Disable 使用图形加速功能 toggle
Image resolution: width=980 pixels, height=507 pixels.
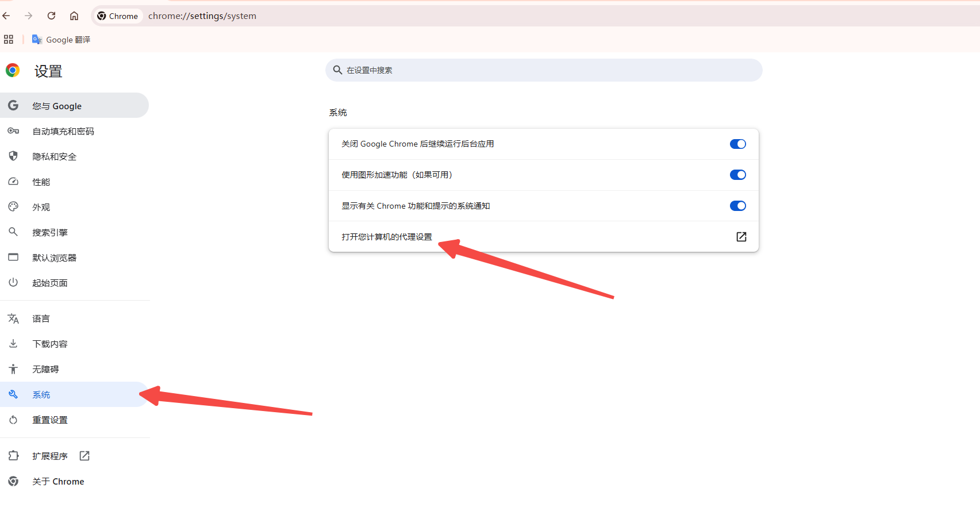737,175
